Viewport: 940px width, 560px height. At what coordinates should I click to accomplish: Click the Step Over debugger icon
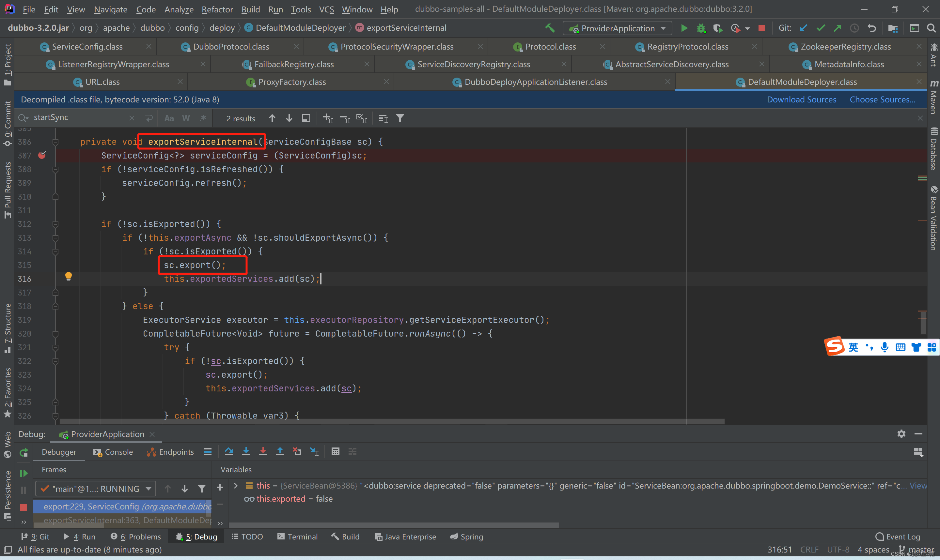(229, 451)
